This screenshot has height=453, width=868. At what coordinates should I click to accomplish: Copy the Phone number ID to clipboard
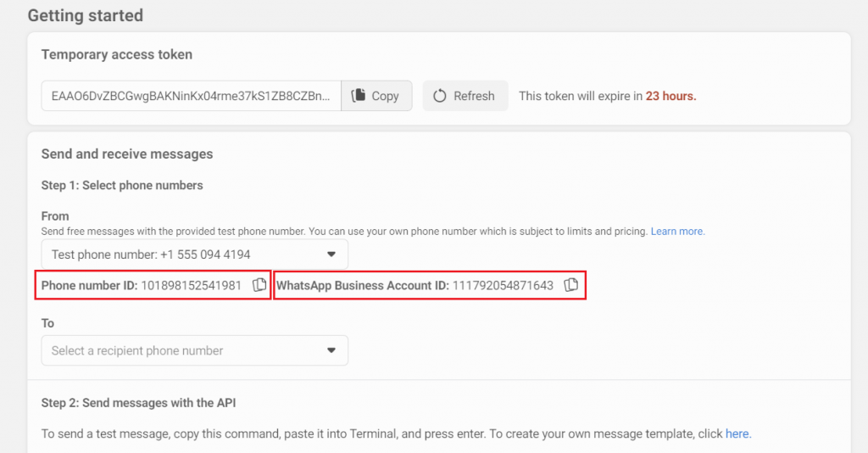tap(259, 285)
